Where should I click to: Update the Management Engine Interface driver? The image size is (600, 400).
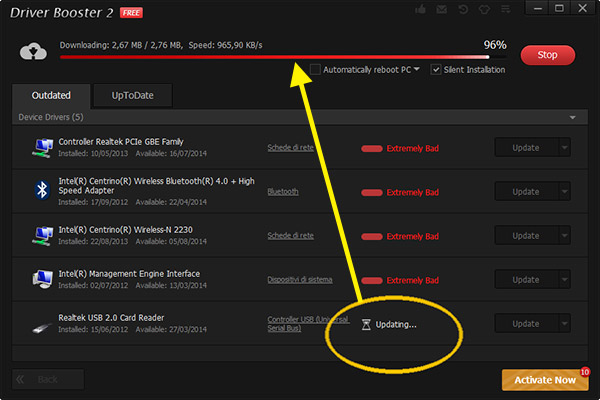click(527, 280)
